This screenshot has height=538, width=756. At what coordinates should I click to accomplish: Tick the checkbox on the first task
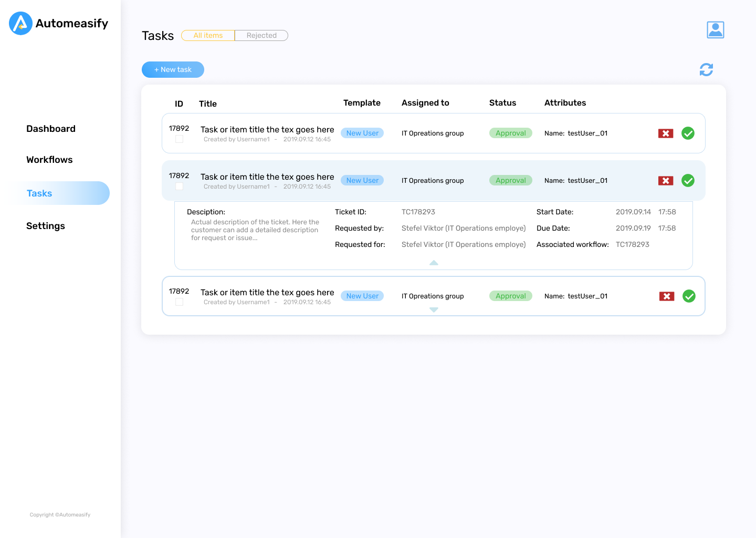click(179, 139)
